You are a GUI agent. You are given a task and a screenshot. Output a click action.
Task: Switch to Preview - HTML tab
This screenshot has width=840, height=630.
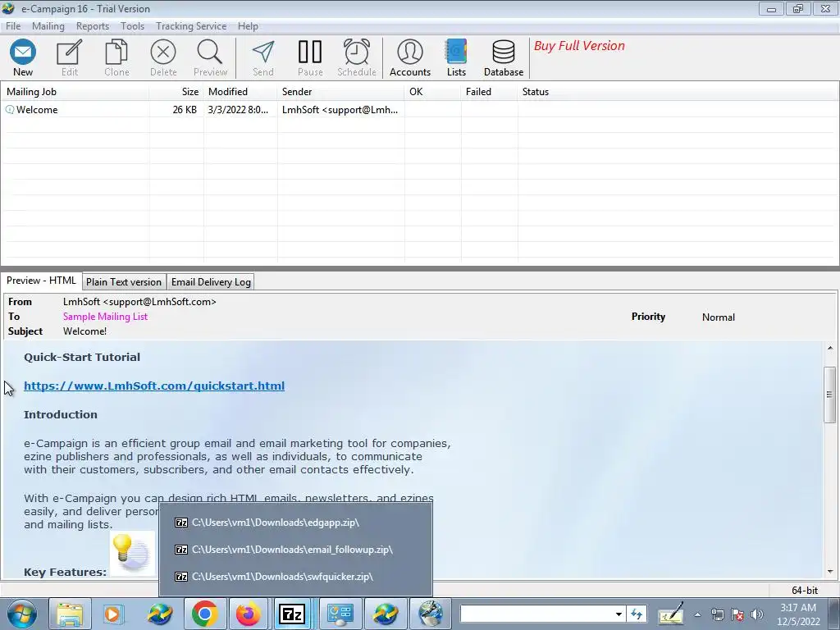tap(41, 281)
